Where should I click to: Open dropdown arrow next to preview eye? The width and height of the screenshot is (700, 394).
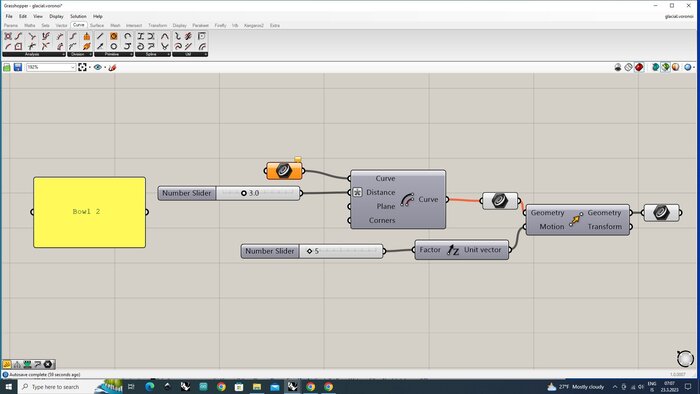tap(105, 67)
